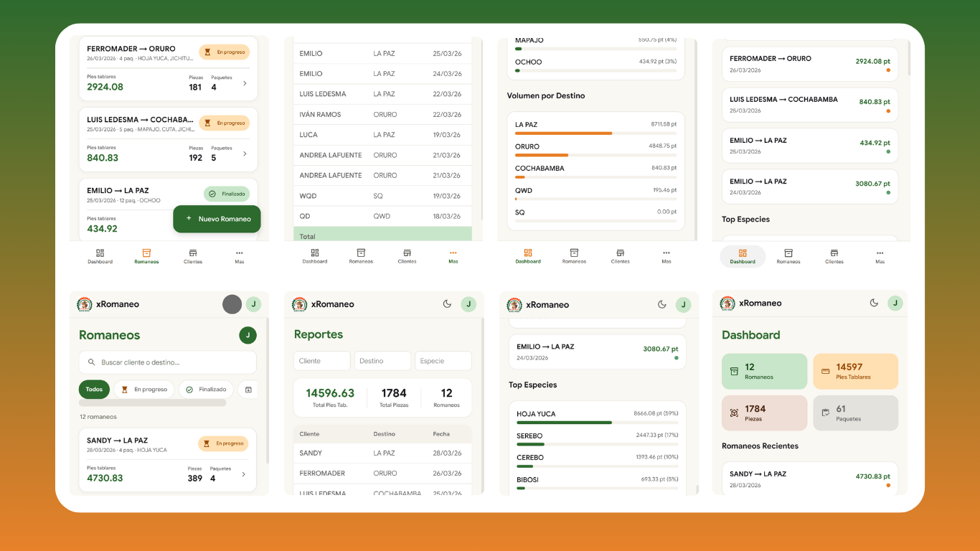Open Dashboard tab highlighted with pill background
The height and width of the screenshot is (551, 980).
tap(743, 257)
